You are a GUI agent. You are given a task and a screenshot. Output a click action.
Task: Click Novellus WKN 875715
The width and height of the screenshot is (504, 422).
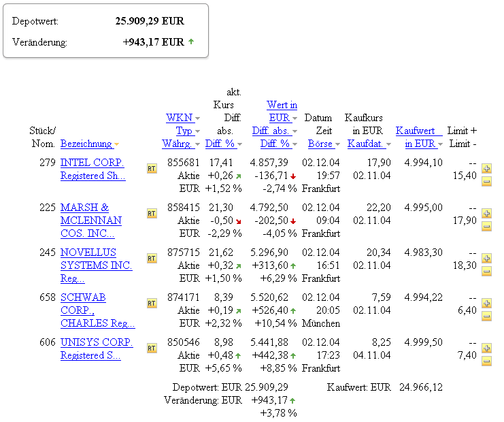[x=183, y=253]
